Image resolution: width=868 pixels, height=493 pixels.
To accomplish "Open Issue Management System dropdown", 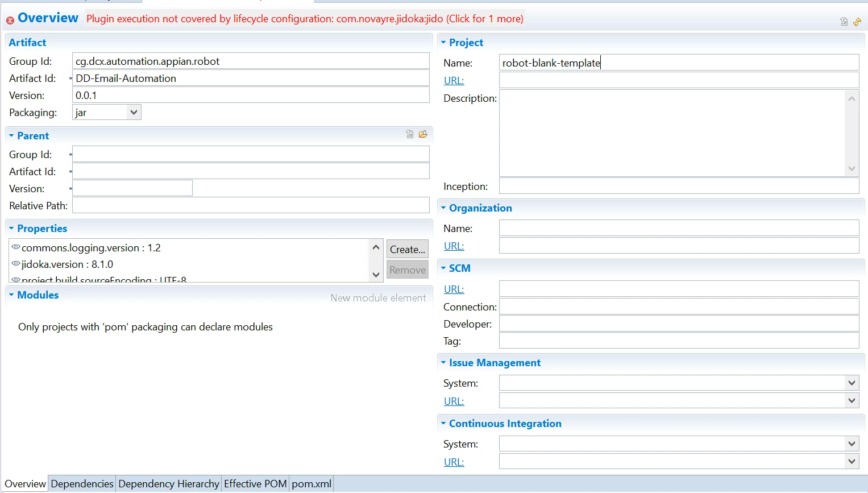I will [x=852, y=383].
